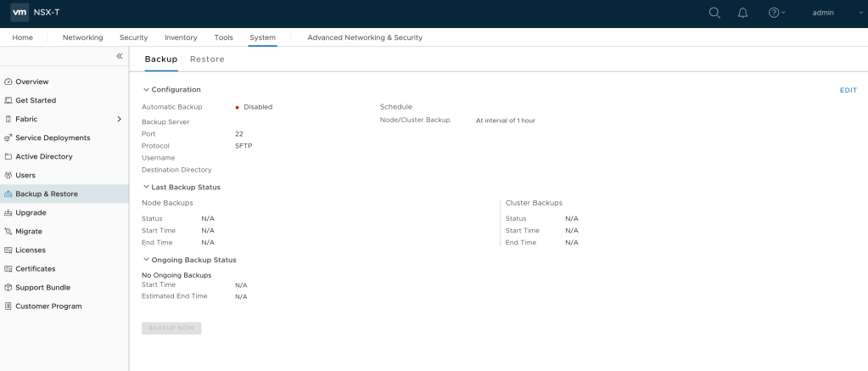Open the Networking top menu
This screenshot has width=868, height=371.
pos(82,37)
